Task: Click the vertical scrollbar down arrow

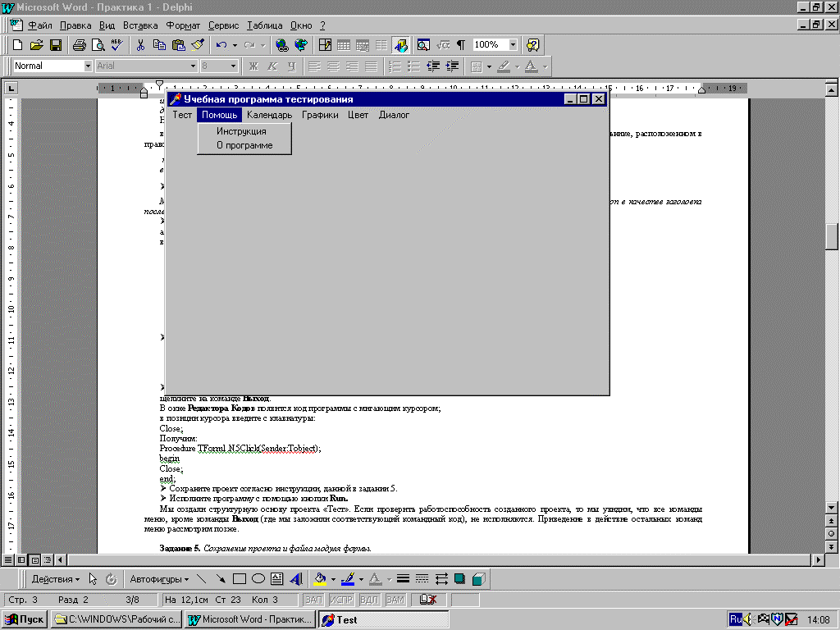Action: pyautogui.click(x=831, y=507)
